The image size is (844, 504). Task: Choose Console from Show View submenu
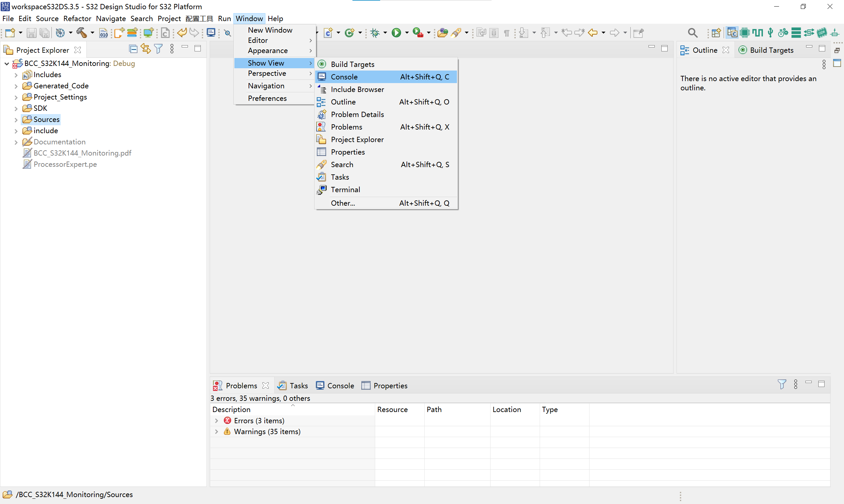pyautogui.click(x=344, y=77)
